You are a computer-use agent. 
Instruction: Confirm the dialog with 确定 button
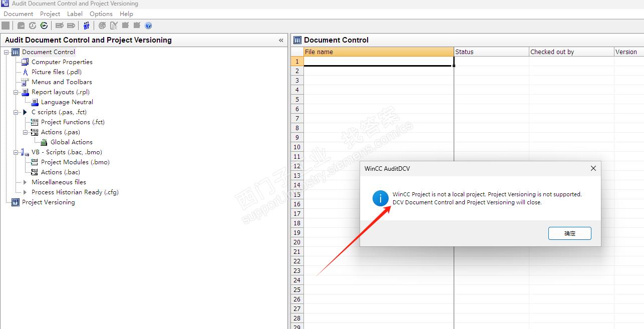(x=570, y=233)
